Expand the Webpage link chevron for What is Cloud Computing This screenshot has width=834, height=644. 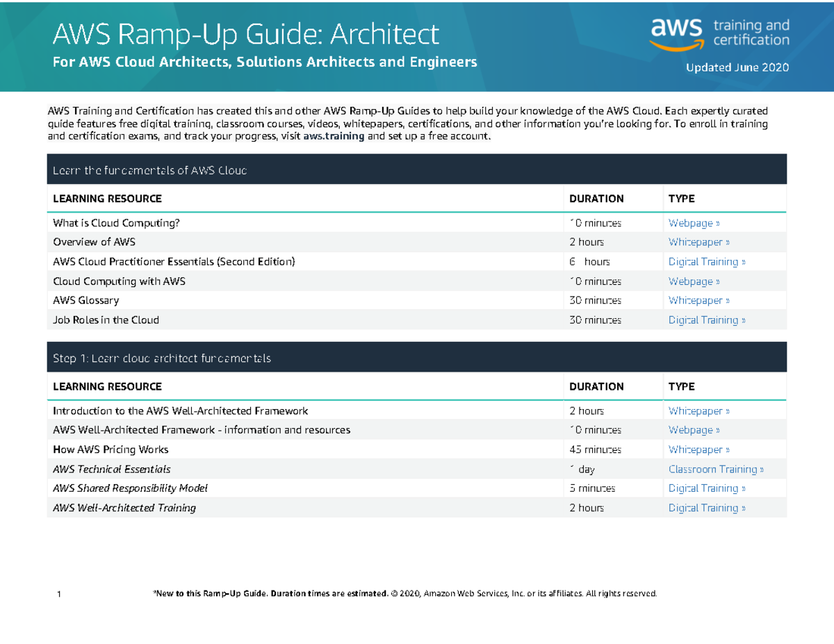tap(718, 222)
